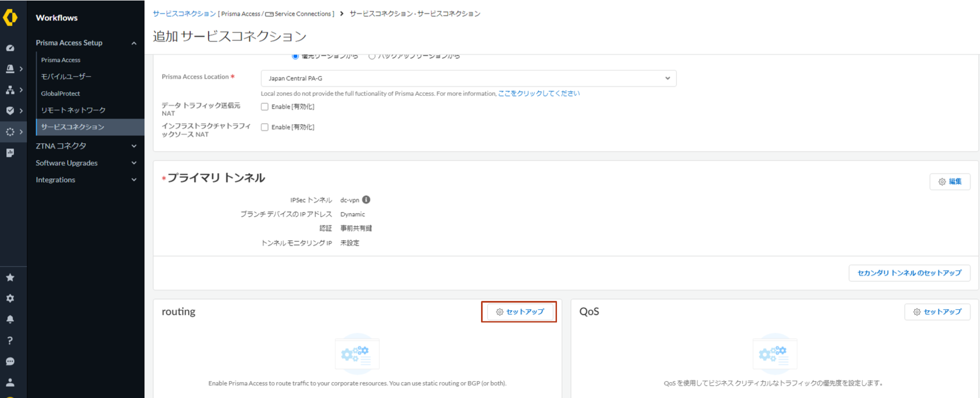The image size is (980, 398).
Task: Click the QoS セットアップ button
Action: click(937, 312)
